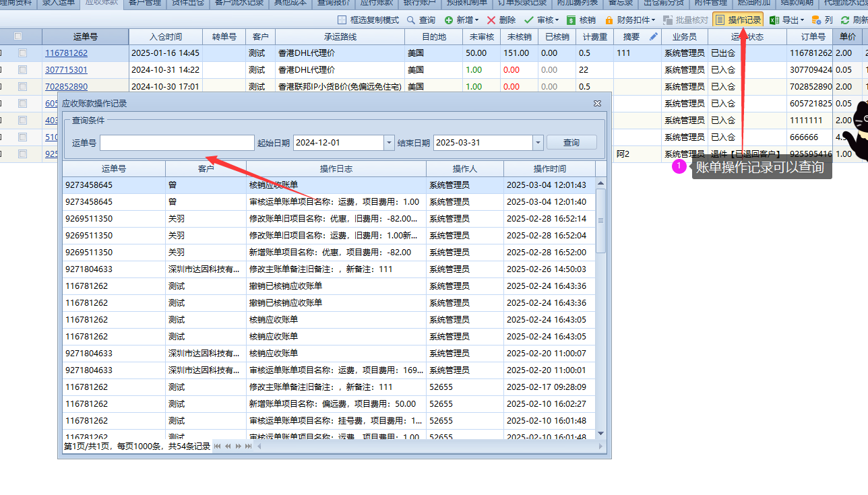The height and width of the screenshot is (495, 868).
Task: Switch to the 客户管理 tab
Action: click(x=145, y=3)
